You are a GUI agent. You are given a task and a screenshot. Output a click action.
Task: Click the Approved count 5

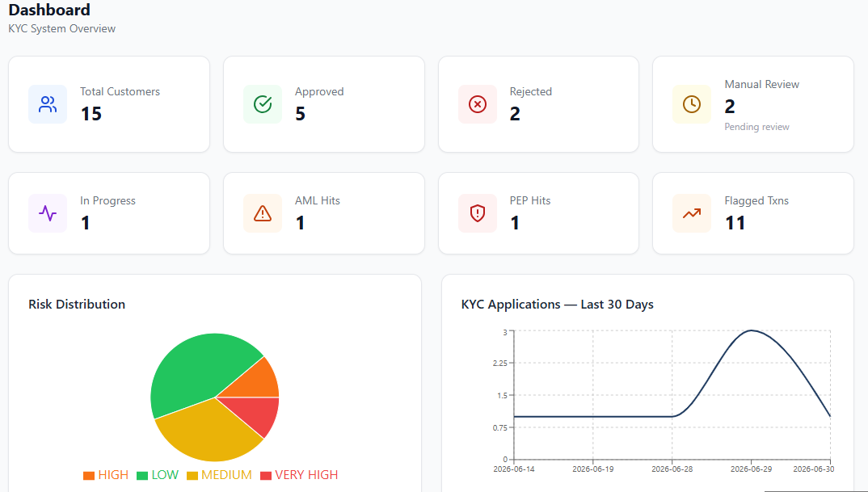(300, 114)
